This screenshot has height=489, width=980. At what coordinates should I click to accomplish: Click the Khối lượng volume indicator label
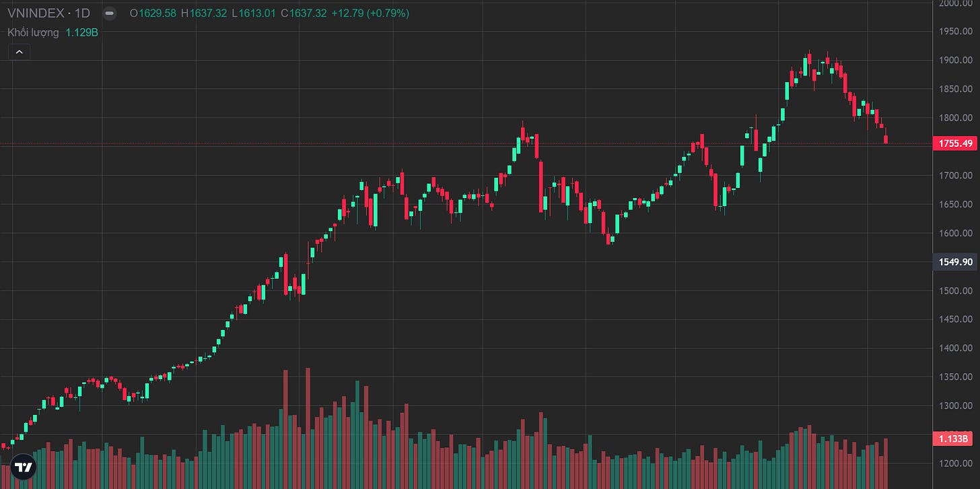pyautogui.click(x=33, y=32)
